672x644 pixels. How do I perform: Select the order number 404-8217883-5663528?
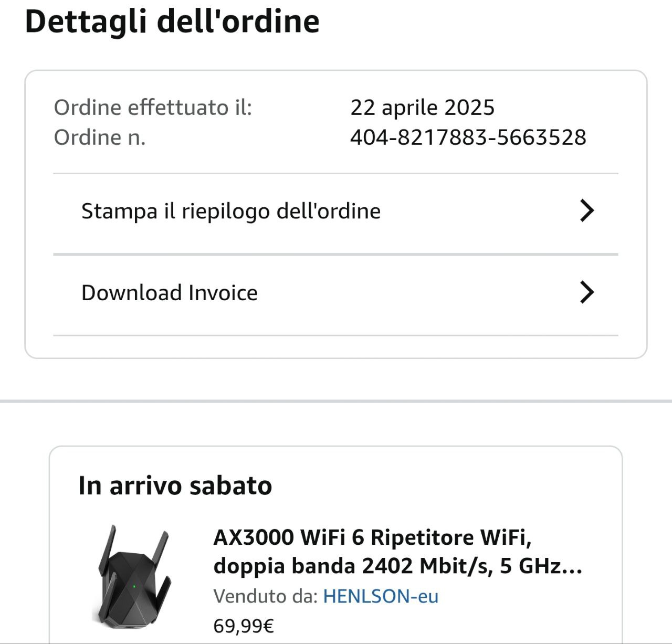point(468,138)
